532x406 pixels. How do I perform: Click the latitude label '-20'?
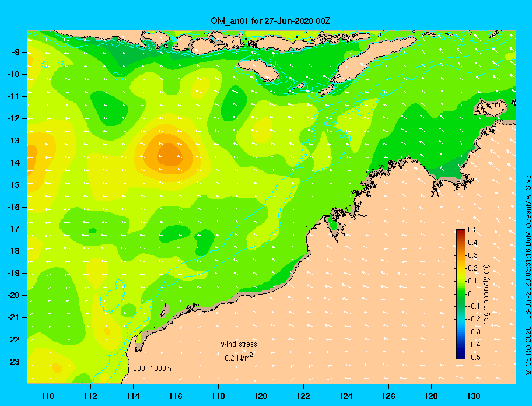click(x=14, y=295)
